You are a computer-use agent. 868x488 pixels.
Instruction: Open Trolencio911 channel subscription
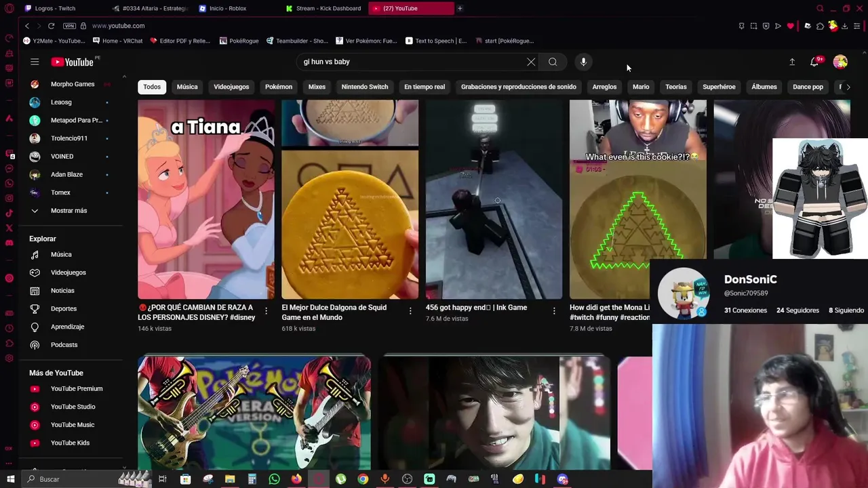72,138
